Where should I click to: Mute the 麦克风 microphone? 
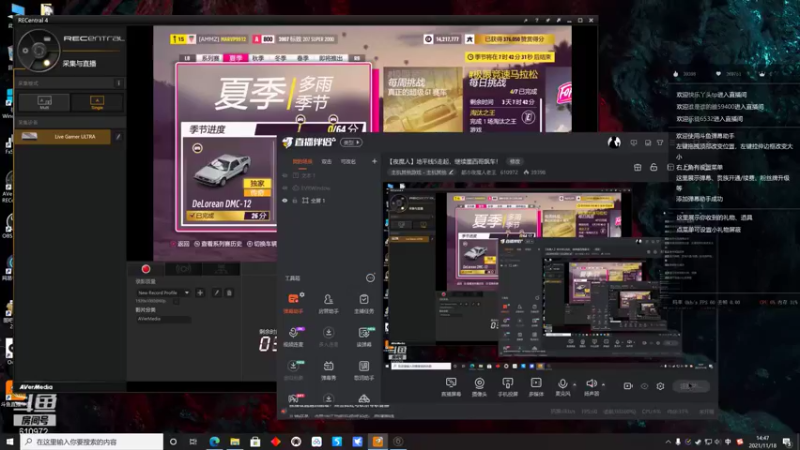(x=562, y=386)
